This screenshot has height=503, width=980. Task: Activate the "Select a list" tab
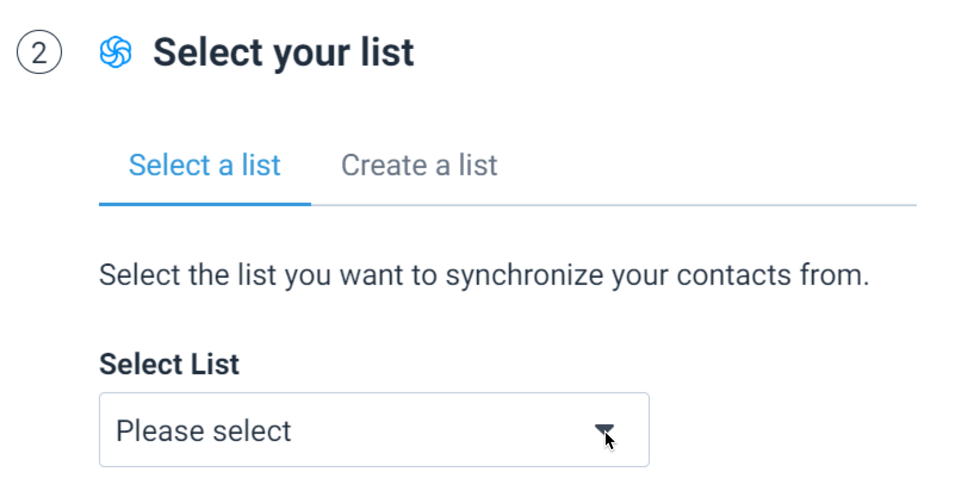[204, 165]
